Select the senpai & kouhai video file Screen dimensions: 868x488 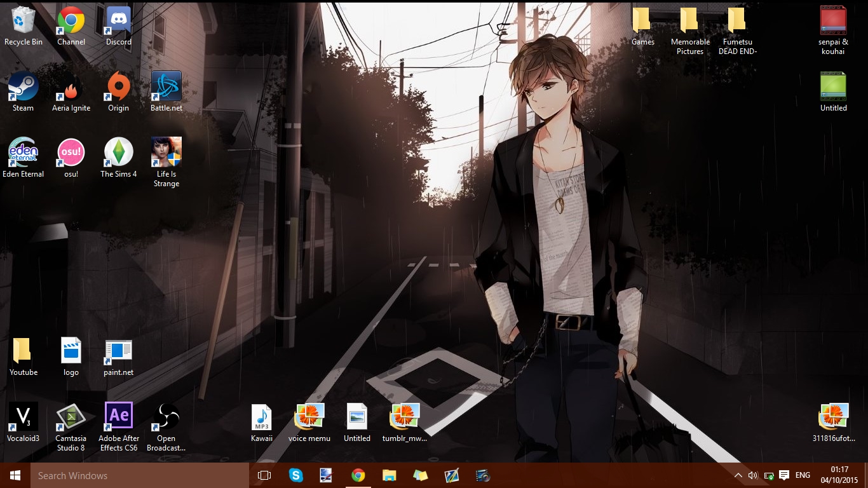833,30
